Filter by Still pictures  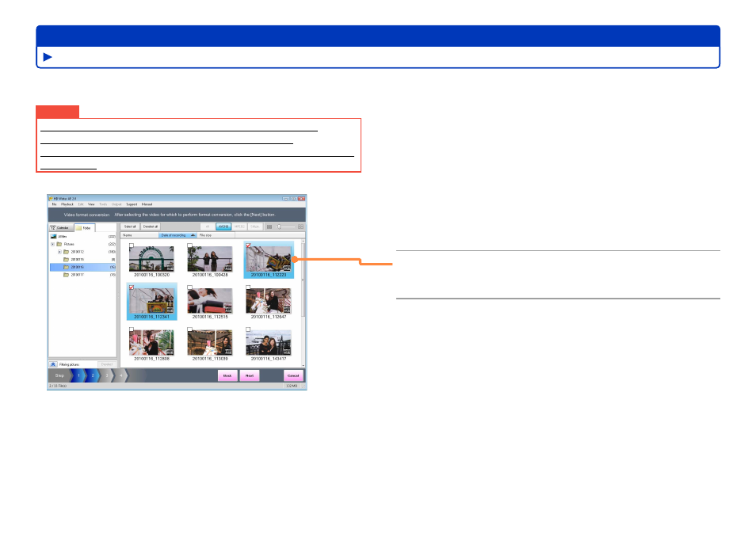point(255,227)
